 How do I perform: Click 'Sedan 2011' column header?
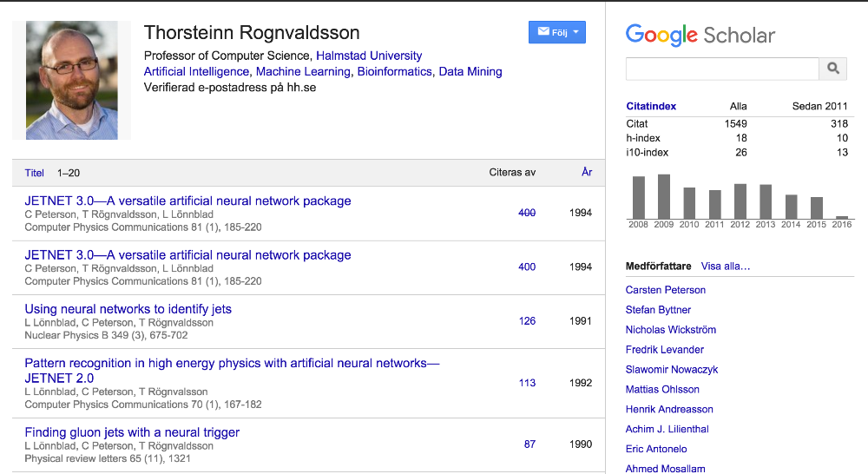(820, 106)
